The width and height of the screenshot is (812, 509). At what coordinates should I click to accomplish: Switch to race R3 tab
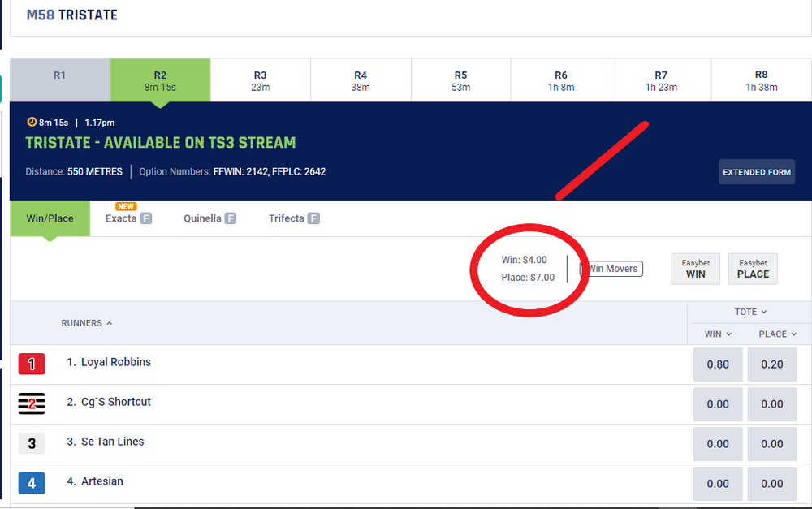click(x=260, y=80)
